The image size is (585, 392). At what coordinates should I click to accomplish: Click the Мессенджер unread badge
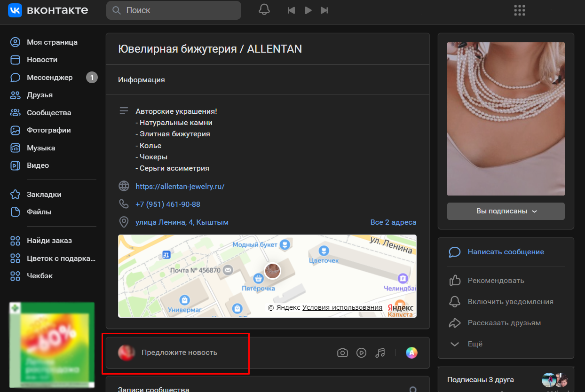click(92, 78)
